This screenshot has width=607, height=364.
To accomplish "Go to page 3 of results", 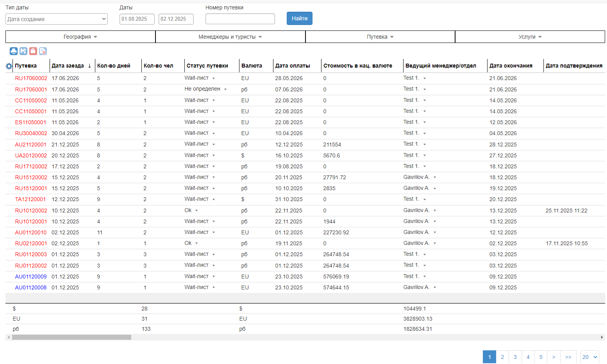I will pos(515,357).
